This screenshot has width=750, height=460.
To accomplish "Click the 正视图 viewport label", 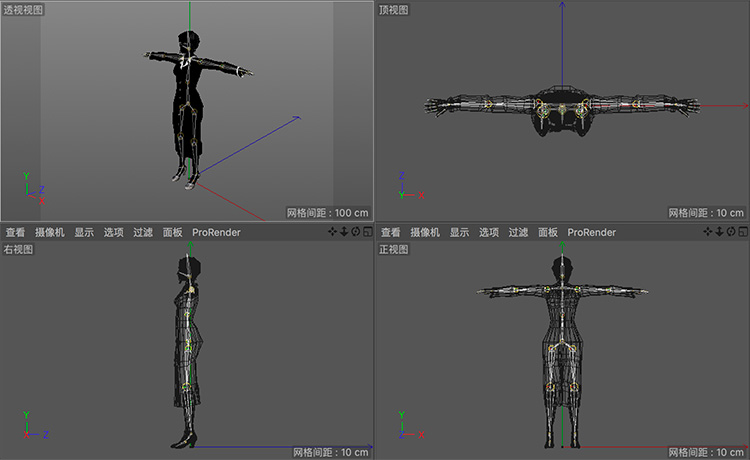I will 393,249.
